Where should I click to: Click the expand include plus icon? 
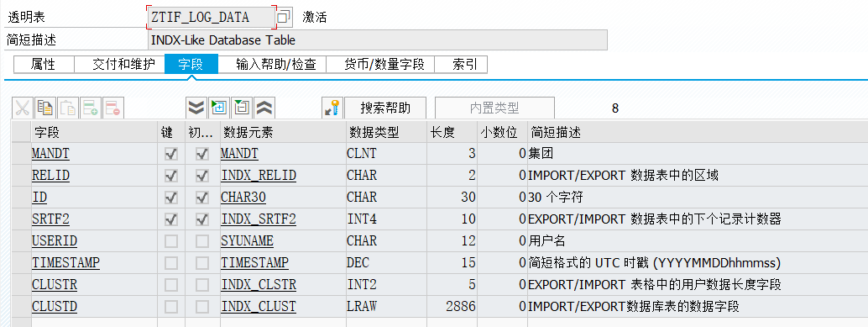pos(219,108)
